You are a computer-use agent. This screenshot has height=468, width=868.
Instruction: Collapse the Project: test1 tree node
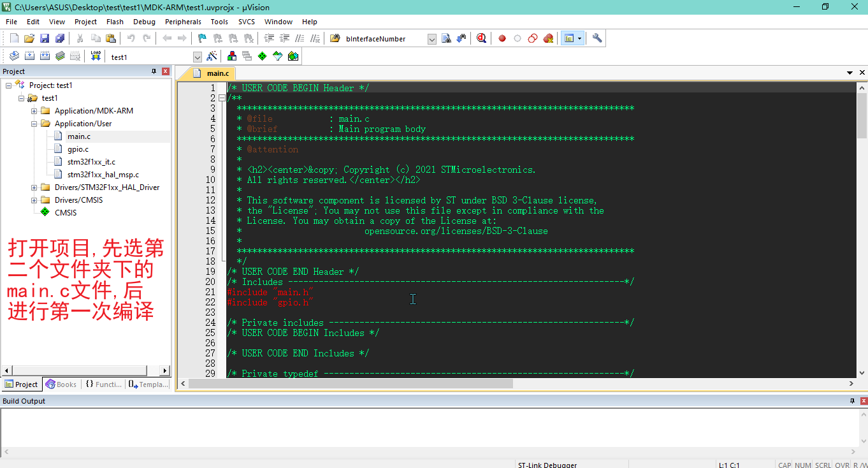pyautogui.click(x=8, y=85)
